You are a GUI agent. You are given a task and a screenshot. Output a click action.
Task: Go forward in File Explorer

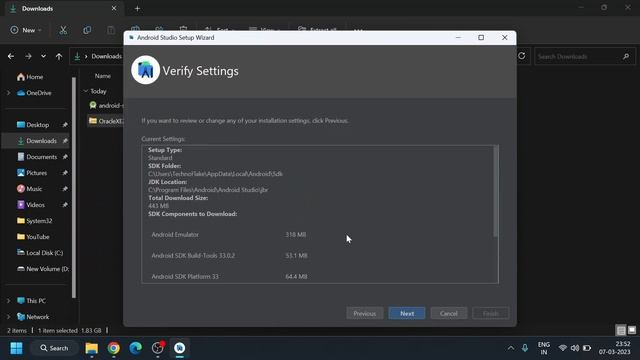28,56
